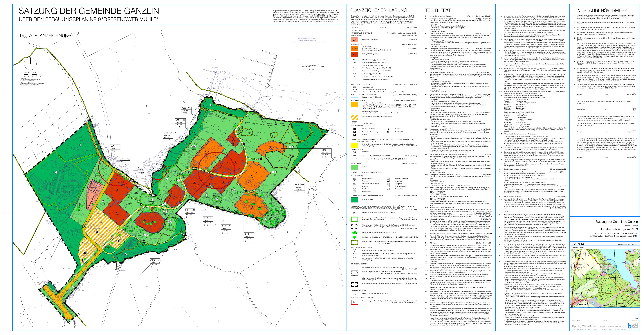644x335 pixels.
Task: Click the 'von Bebauung freizuhalten' zigzag symbol
Action: point(354,273)
